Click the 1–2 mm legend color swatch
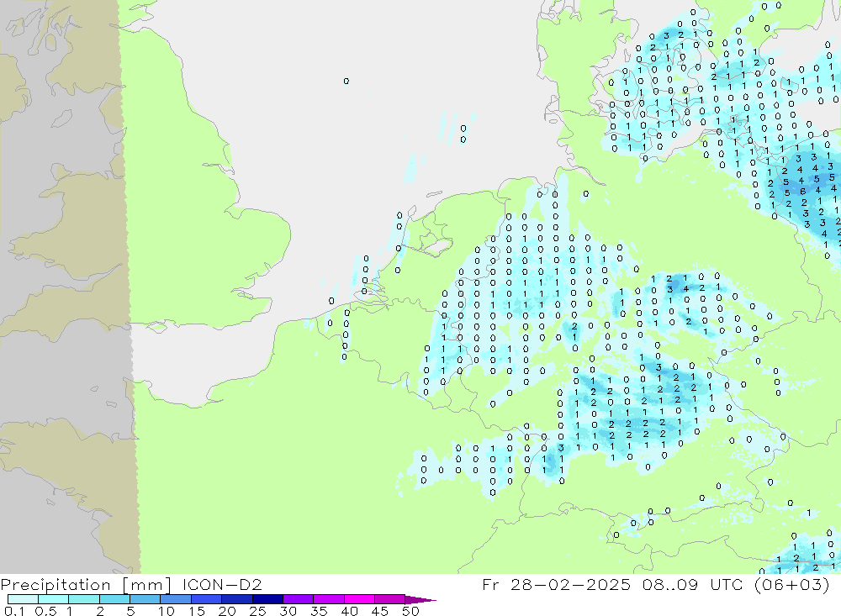This screenshot has width=841, height=616. (83, 599)
